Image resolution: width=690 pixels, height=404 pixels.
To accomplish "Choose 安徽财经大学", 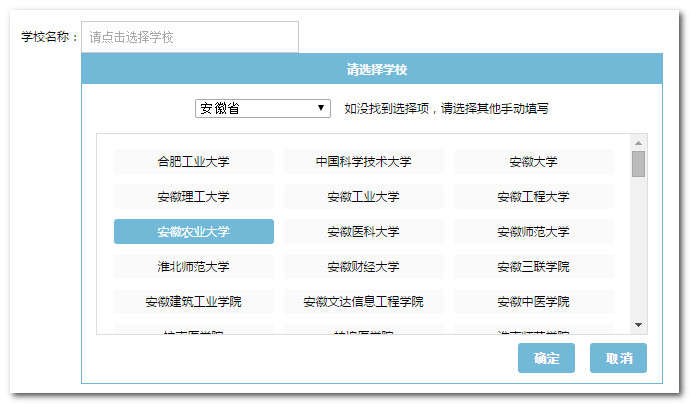I will pyautogui.click(x=363, y=266).
